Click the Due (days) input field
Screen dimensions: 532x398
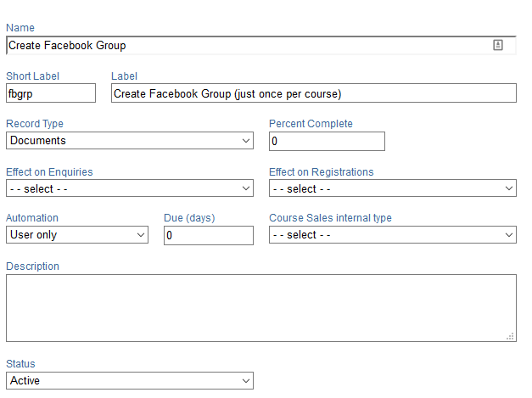point(208,235)
